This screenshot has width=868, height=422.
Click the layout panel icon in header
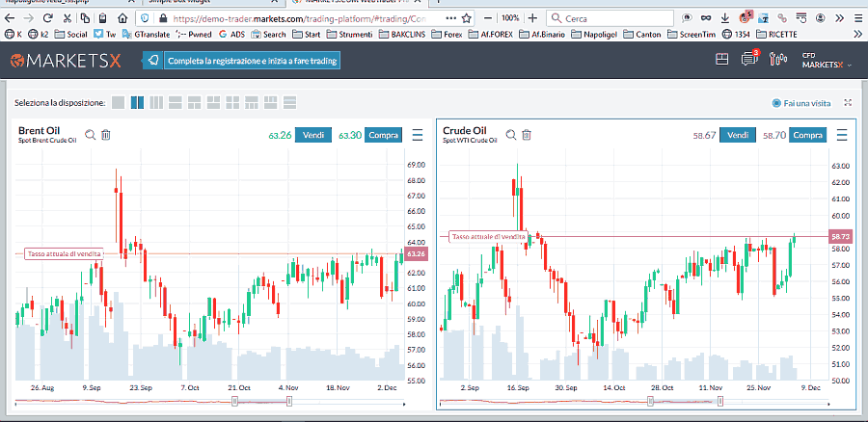coord(722,60)
